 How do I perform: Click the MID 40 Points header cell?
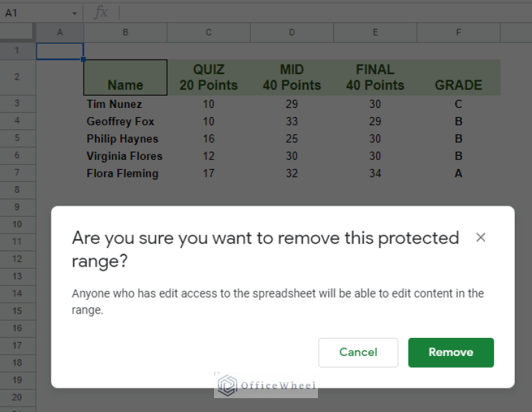click(x=292, y=78)
